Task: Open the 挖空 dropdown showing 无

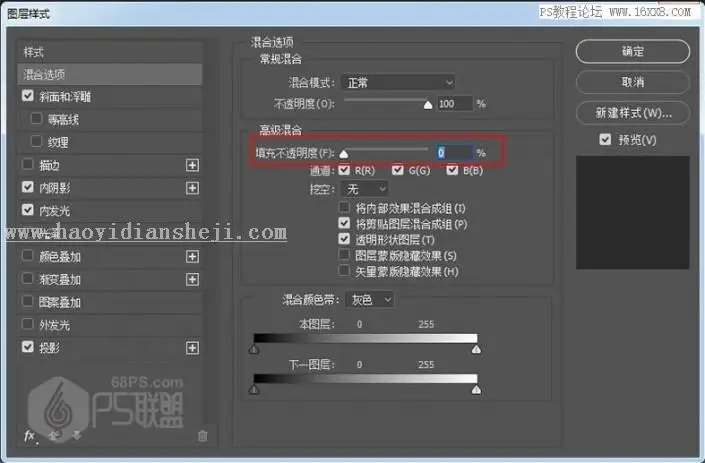Action: (365, 189)
